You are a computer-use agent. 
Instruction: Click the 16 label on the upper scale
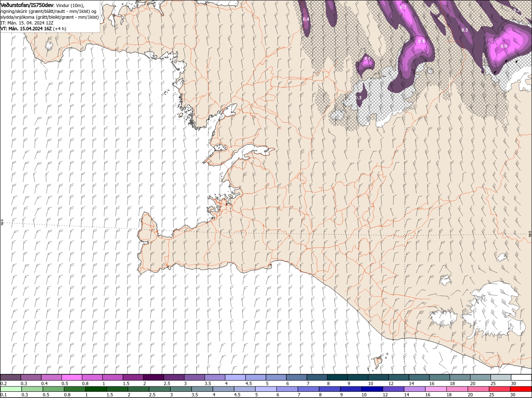tap(432, 383)
